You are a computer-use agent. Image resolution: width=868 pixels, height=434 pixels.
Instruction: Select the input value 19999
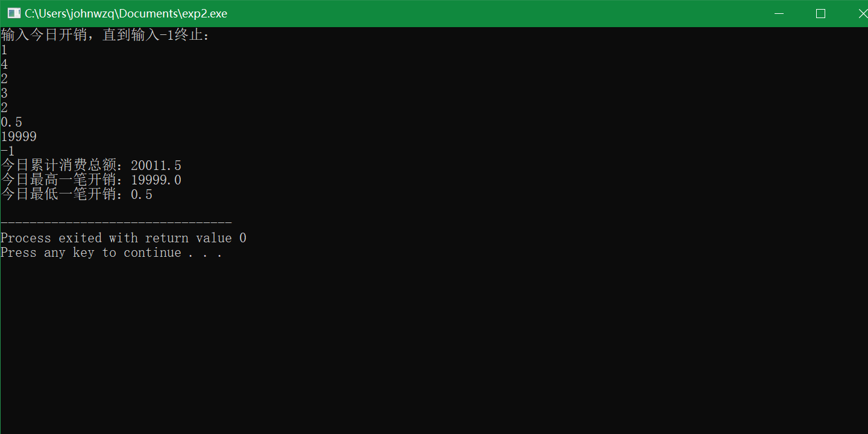click(x=19, y=136)
